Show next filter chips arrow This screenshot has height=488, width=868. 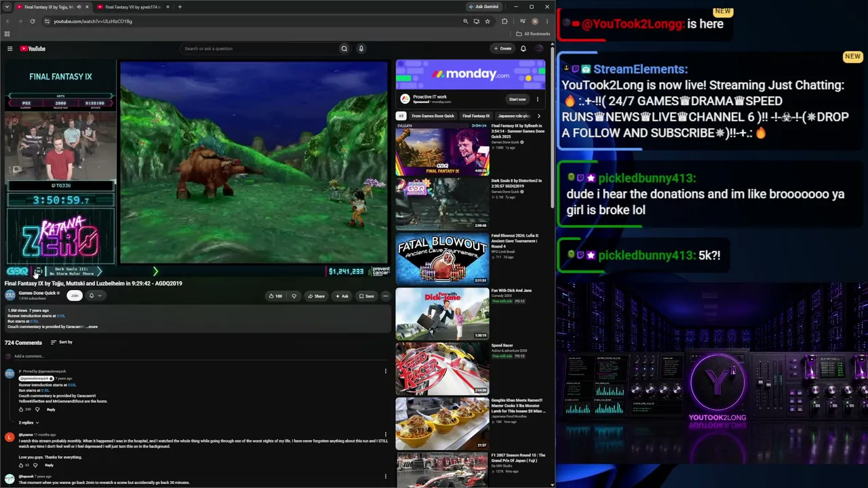click(x=538, y=116)
